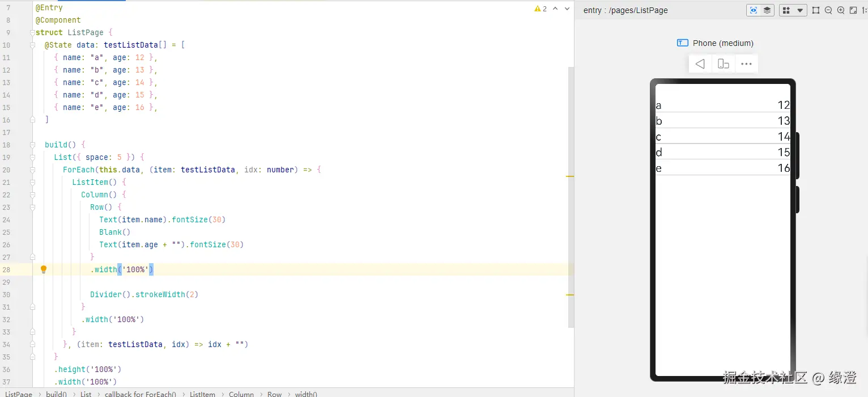Select ListPage in the breadcrumb bar
This screenshot has height=397, width=868.
[x=18, y=394]
